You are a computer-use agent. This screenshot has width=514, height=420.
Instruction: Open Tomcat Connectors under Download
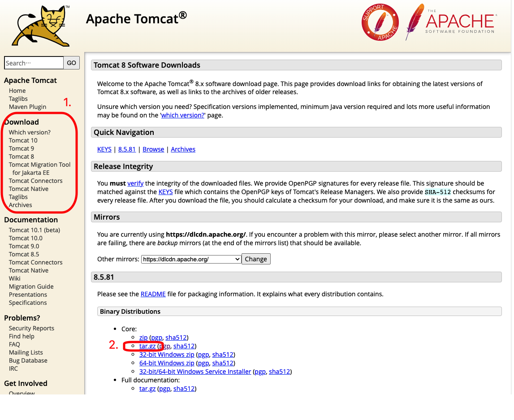pos(35,181)
